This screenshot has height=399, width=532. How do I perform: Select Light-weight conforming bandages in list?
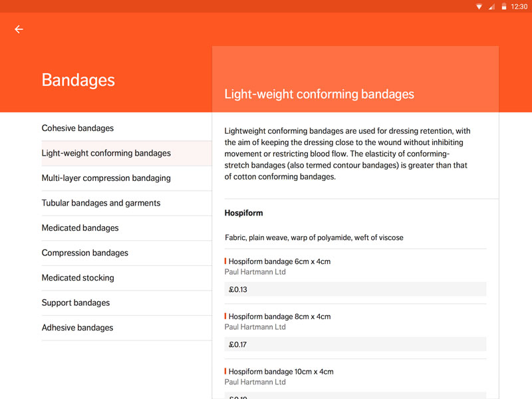click(126, 154)
